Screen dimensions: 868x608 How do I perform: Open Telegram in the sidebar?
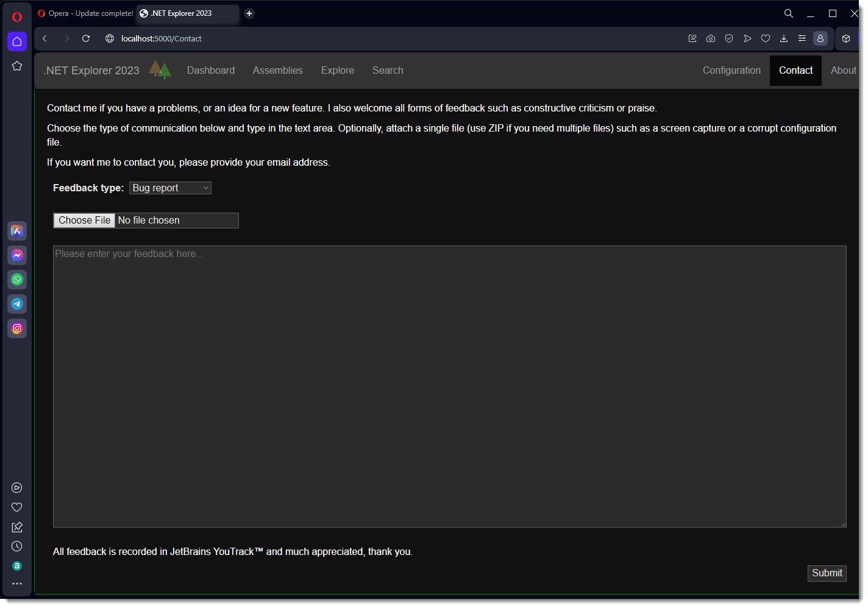click(17, 304)
